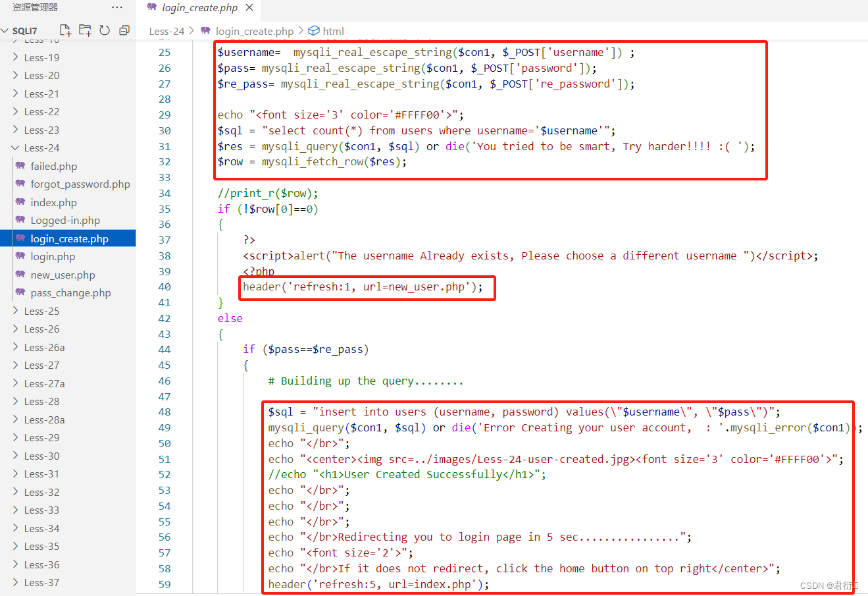
Task: Click the '# Building up the query' comment
Action: click(x=366, y=381)
